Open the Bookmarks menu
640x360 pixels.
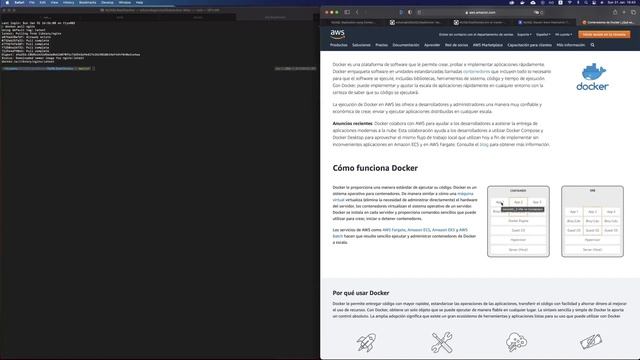87,2
